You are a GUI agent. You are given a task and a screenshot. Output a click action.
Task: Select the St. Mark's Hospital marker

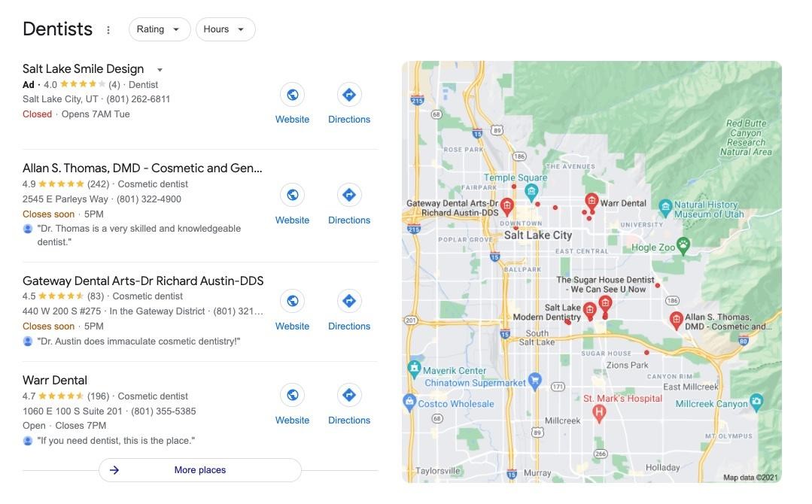point(599,412)
